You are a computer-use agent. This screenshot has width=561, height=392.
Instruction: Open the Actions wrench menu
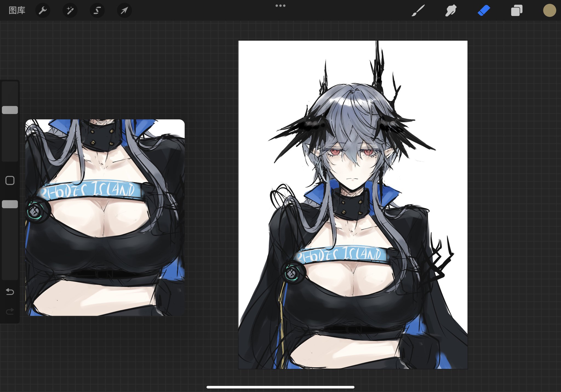coord(43,10)
